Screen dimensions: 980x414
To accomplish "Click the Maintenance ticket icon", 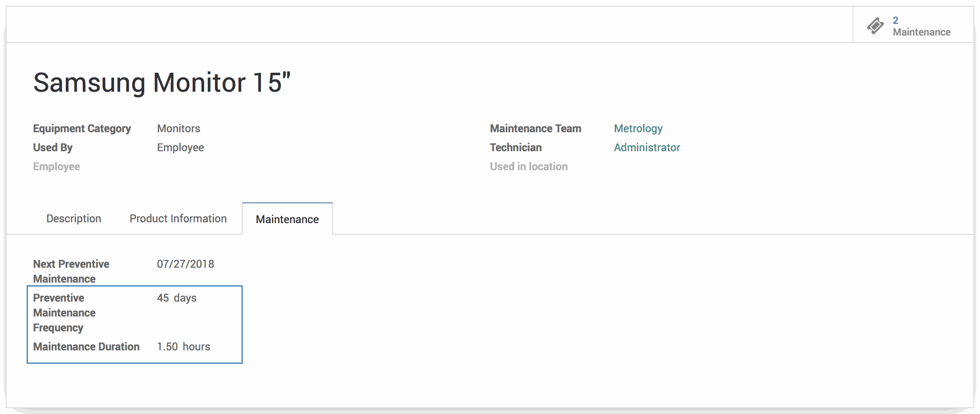I will click(875, 26).
